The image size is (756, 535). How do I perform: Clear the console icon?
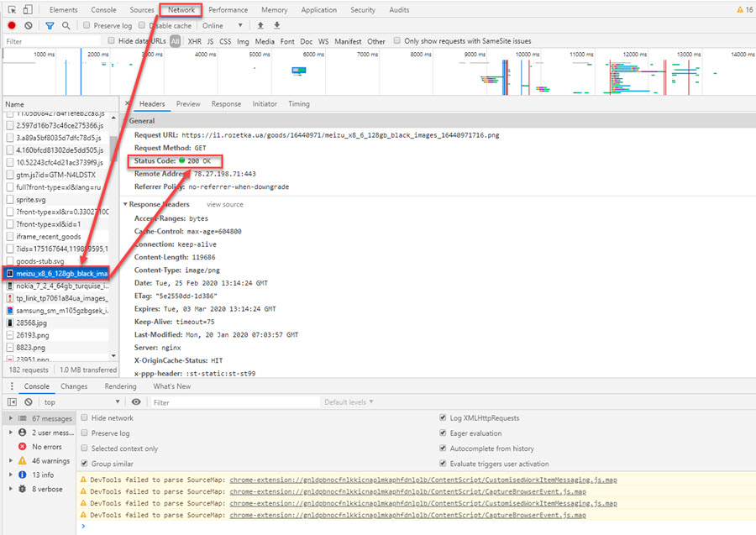click(x=29, y=402)
